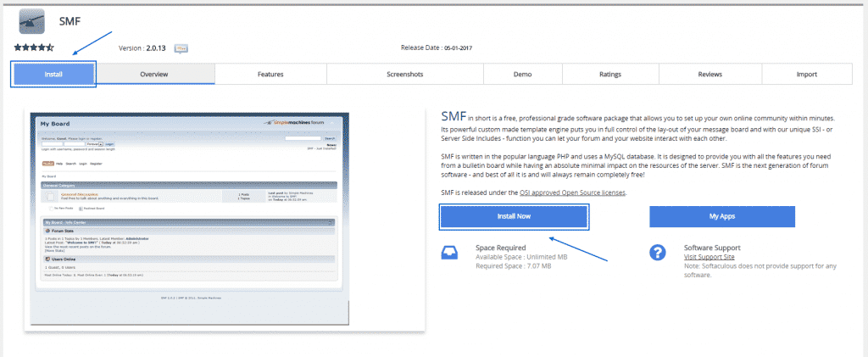The height and width of the screenshot is (357, 868).
Task: Click the star rating icons
Action: coord(34,47)
